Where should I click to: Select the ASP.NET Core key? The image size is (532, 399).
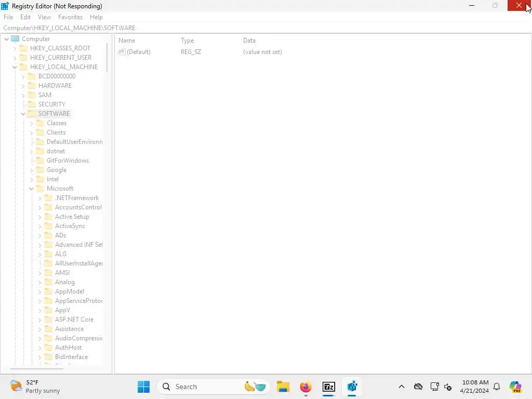click(74, 320)
